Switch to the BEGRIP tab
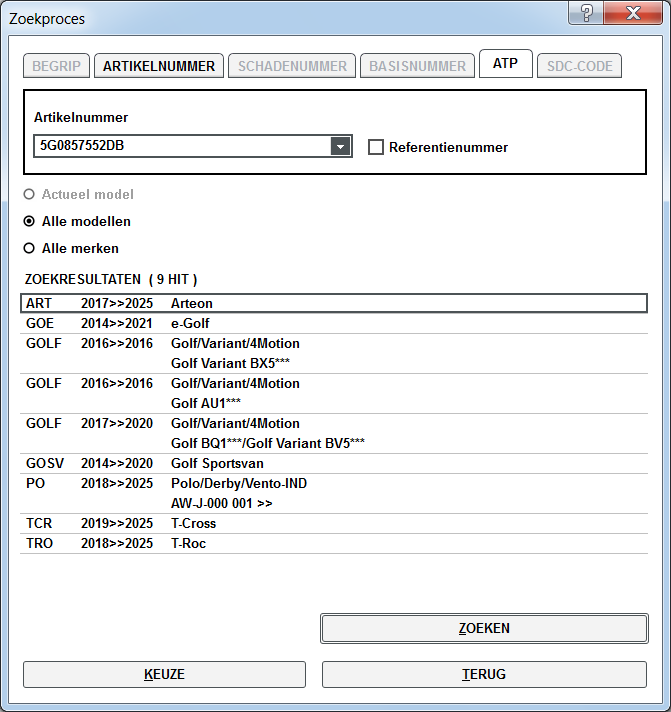Screen dimensions: 671x712 [56, 66]
